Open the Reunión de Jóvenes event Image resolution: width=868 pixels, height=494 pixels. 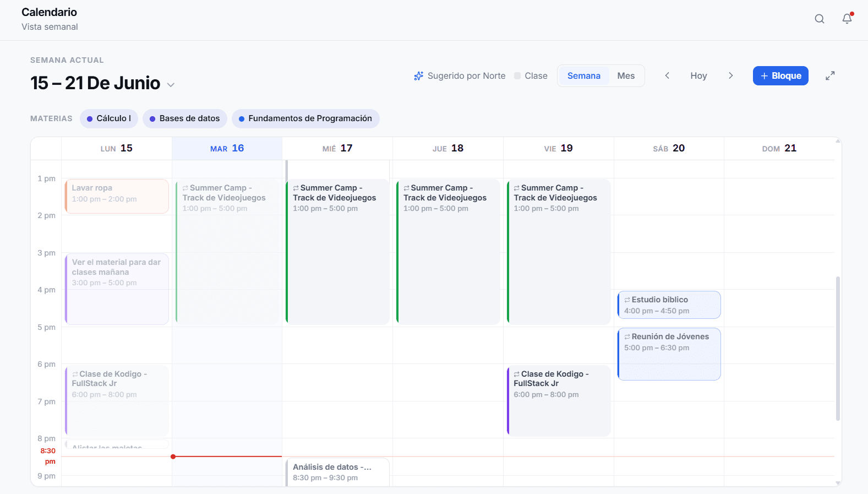[669, 354]
